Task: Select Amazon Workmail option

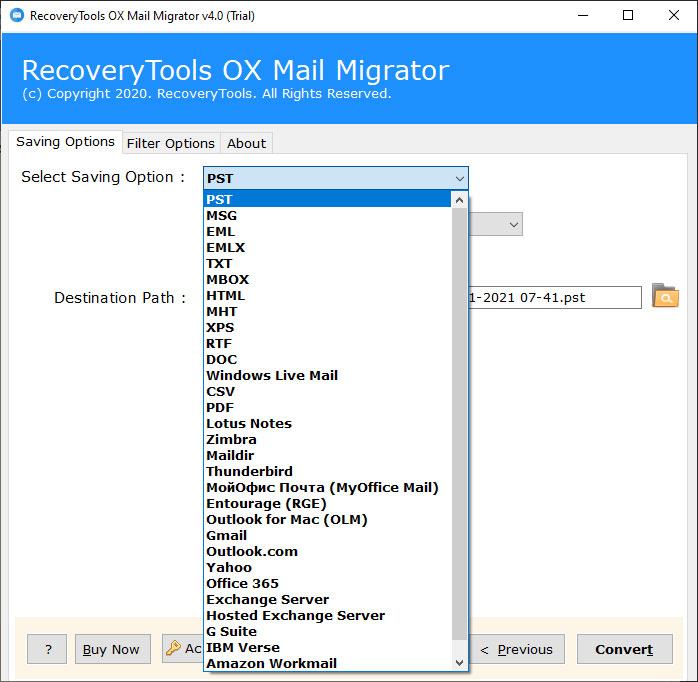Action: pyautogui.click(x=327, y=664)
